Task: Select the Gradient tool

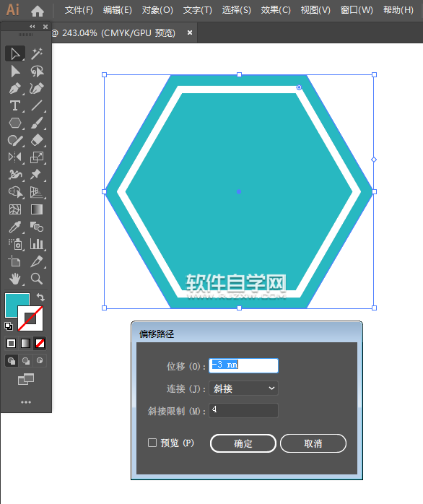Action: click(x=37, y=209)
